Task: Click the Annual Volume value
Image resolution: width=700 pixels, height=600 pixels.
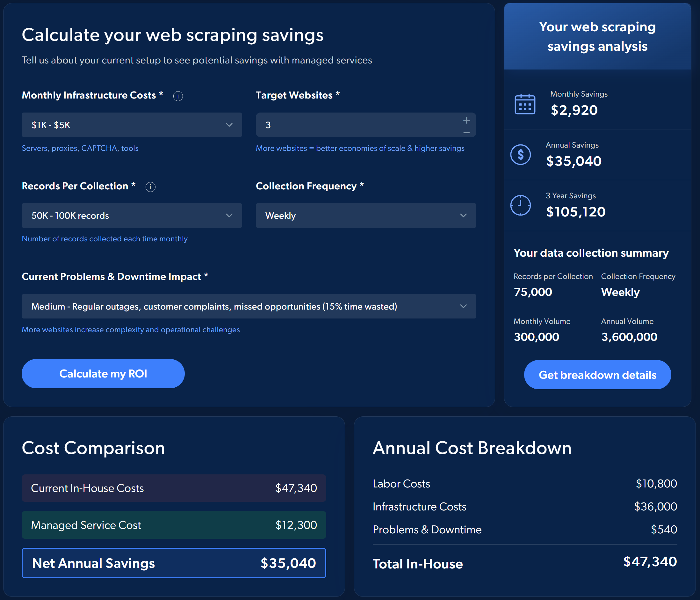Action: (x=629, y=337)
